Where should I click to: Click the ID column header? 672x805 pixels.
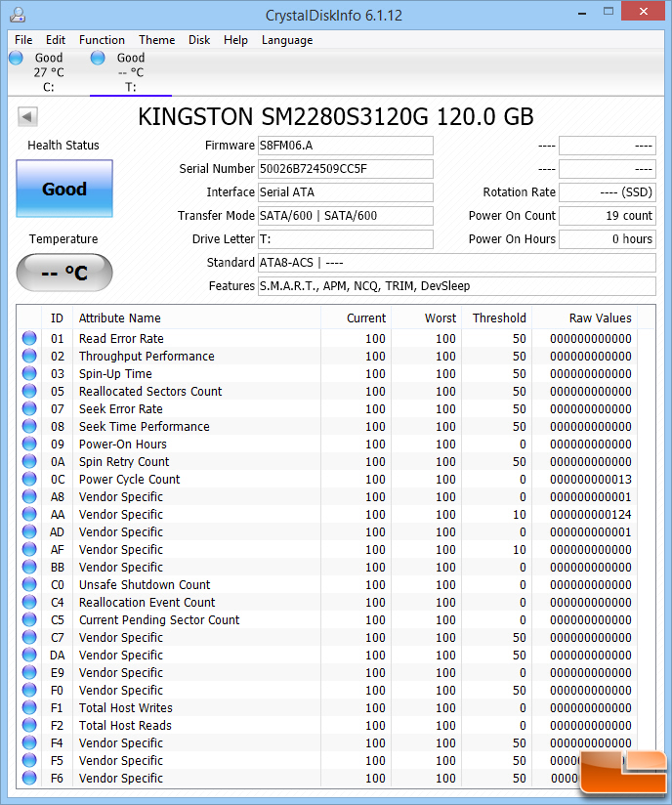[57, 318]
